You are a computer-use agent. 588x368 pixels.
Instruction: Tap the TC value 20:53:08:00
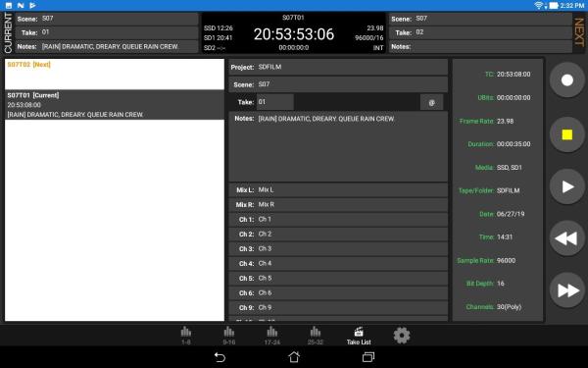tap(514, 75)
